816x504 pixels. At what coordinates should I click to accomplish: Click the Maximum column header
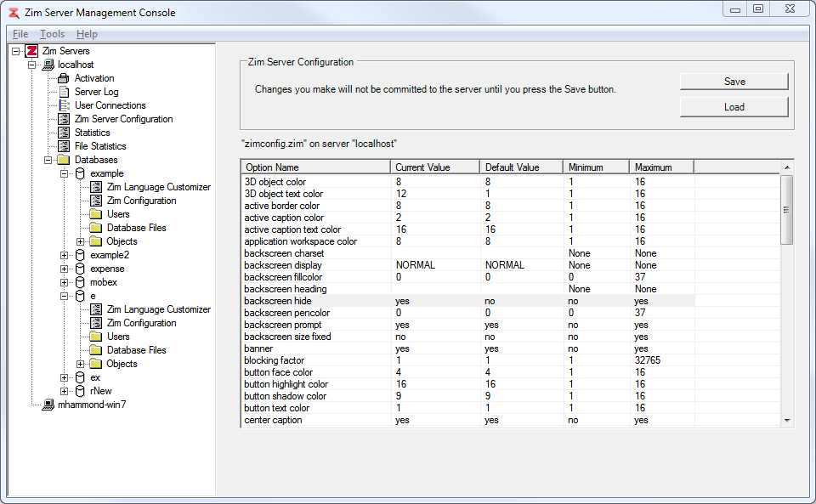(661, 167)
